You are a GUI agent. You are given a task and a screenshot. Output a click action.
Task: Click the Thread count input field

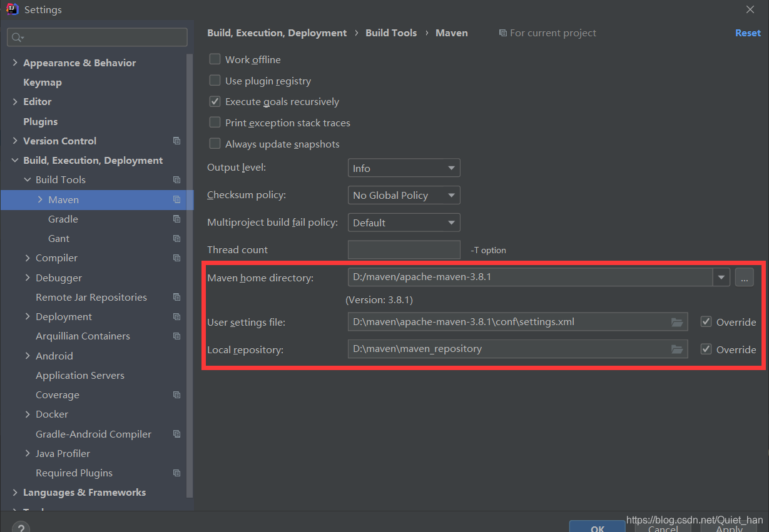click(404, 249)
